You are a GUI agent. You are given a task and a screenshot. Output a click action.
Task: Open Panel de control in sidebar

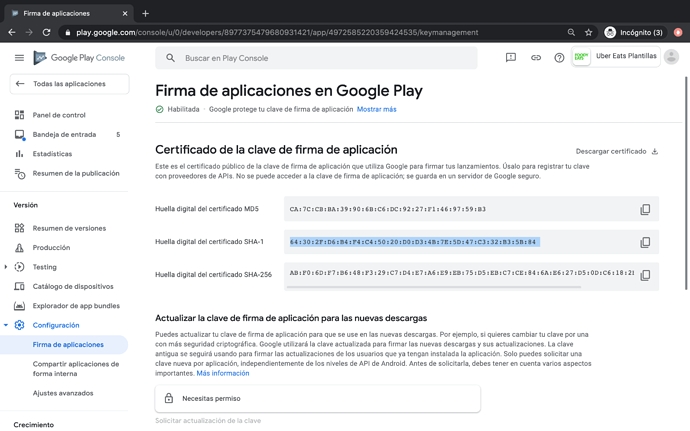(x=59, y=115)
